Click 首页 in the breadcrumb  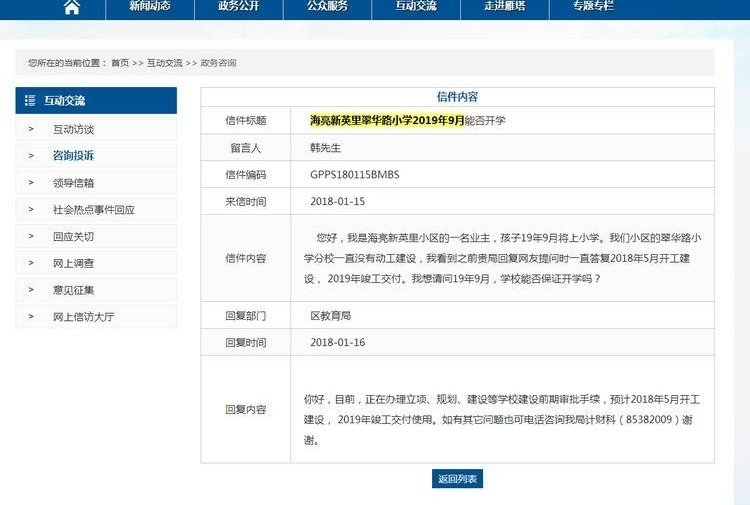pos(120,63)
